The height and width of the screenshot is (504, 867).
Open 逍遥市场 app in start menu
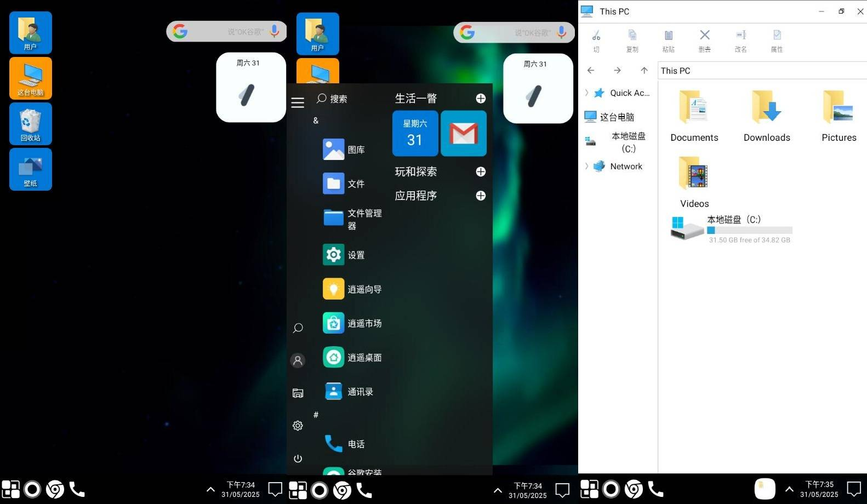352,323
